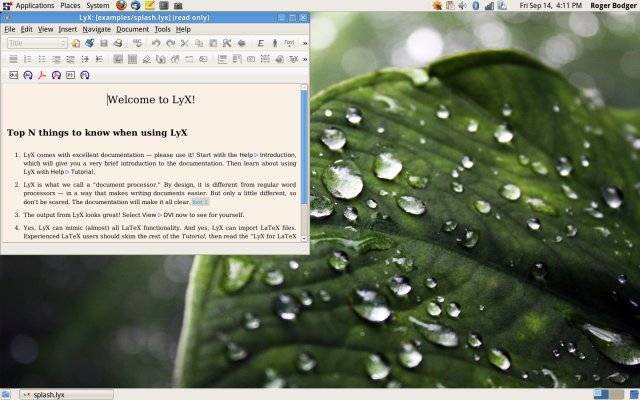Toggle Noun text style

275,43
